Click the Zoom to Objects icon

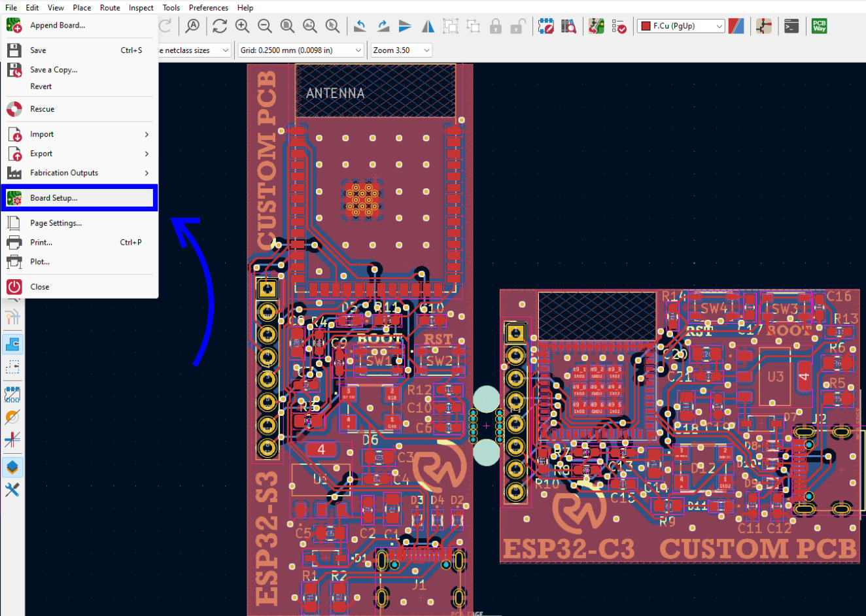[310, 26]
